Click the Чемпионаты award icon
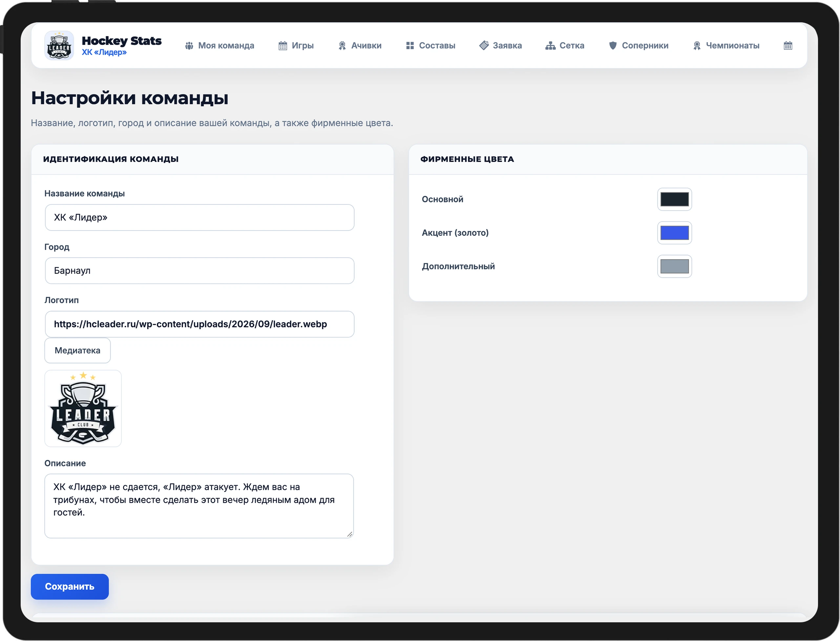Screen dimensions: 840x641 [x=697, y=46]
